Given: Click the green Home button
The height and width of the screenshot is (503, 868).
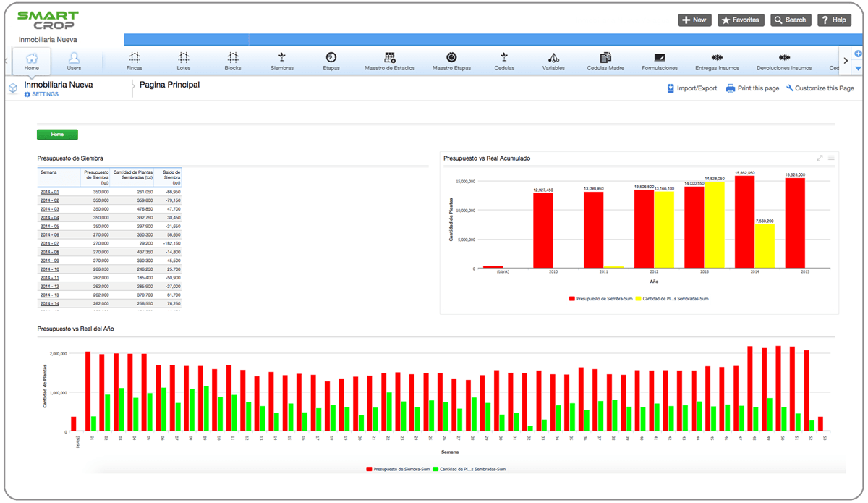Looking at the screenshot, I should tap(57, 134).
